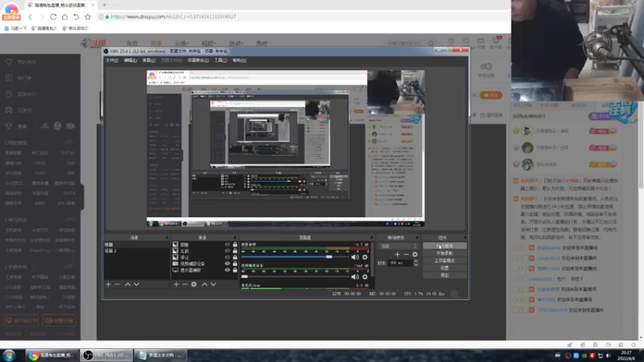
Task: Click the 开始推流 start streaming button
Action: (x=444, y=246)
